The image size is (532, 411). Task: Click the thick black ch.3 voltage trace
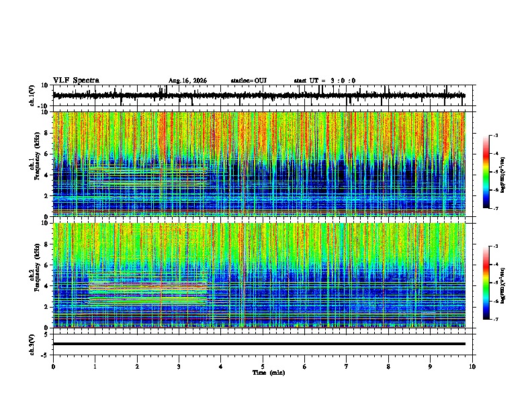[x=259, y=344]
